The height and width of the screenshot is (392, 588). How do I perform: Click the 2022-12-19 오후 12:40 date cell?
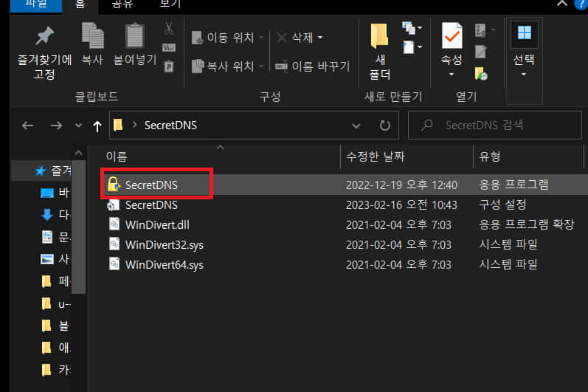(x=401, y=185)
